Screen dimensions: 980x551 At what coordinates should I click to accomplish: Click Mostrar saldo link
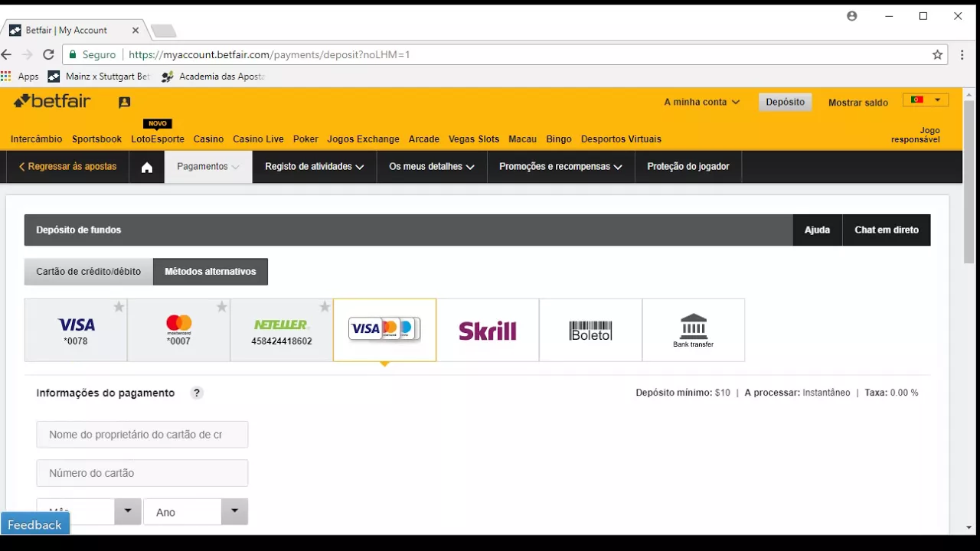tap(858, 103)
